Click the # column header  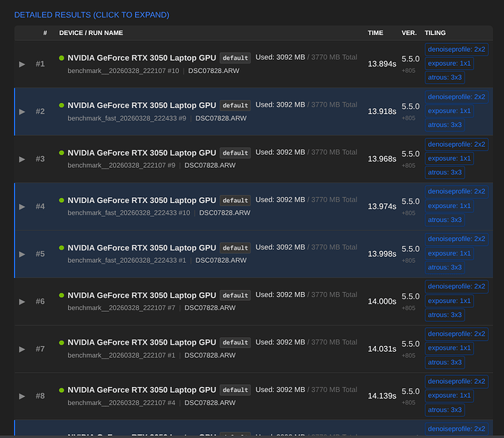pos(45,33)
